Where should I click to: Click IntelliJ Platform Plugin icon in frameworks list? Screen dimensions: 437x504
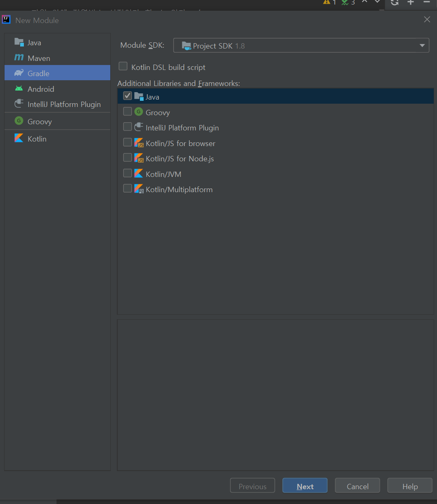(x=139, y=127)
